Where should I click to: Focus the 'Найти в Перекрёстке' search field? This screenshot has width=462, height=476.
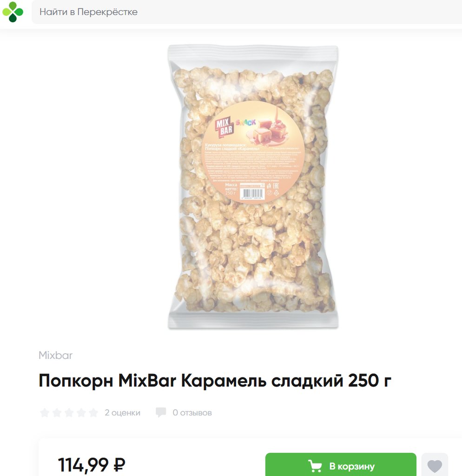[x=247, y=12]
